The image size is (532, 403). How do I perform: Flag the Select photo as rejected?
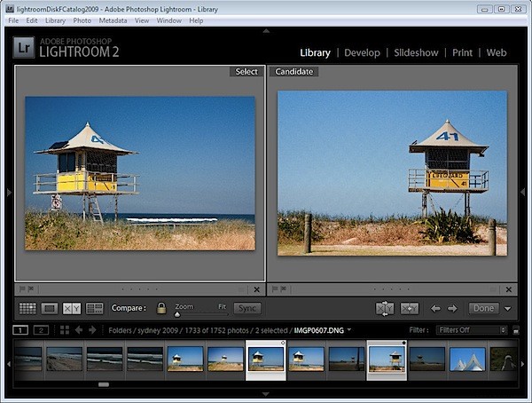31,289
